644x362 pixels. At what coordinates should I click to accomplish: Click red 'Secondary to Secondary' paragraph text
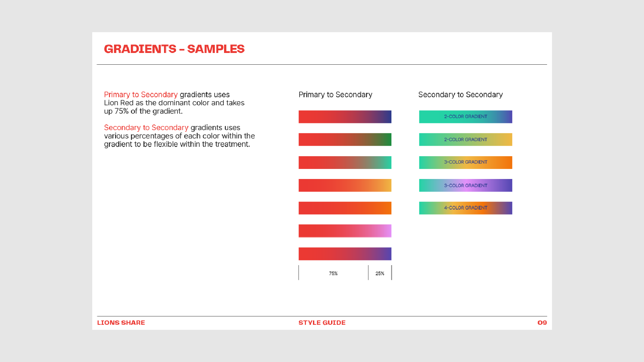146,128
